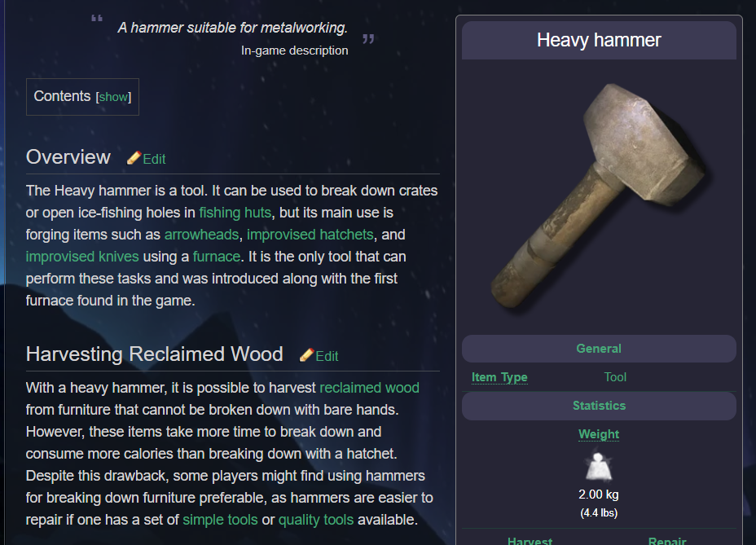Click the Heavy hammer infobox title
This screenshot has width=756, height=545.
tap(599, 40)
